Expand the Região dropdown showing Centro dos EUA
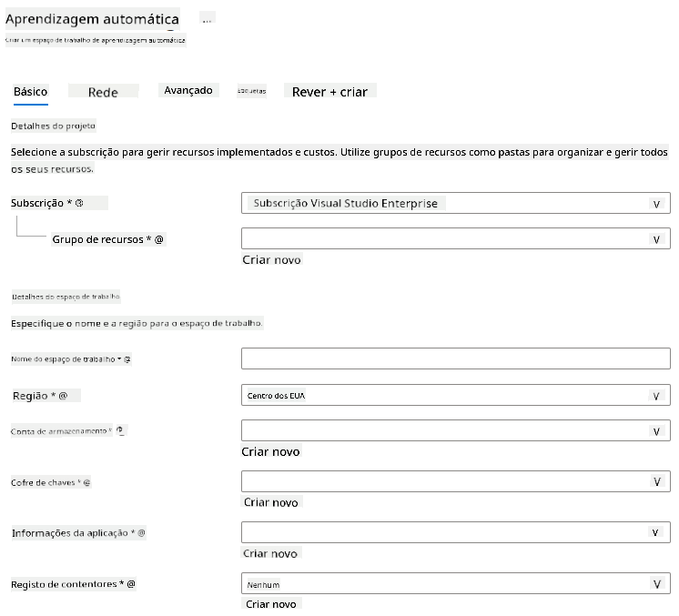 pyautogui.click(x=456, y=395)
